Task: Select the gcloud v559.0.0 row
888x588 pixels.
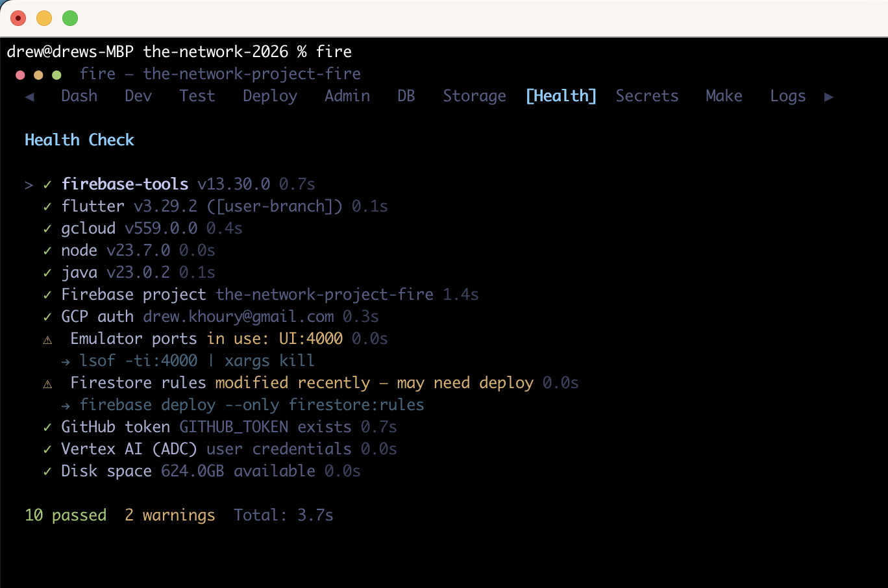Action: point(142,228)
